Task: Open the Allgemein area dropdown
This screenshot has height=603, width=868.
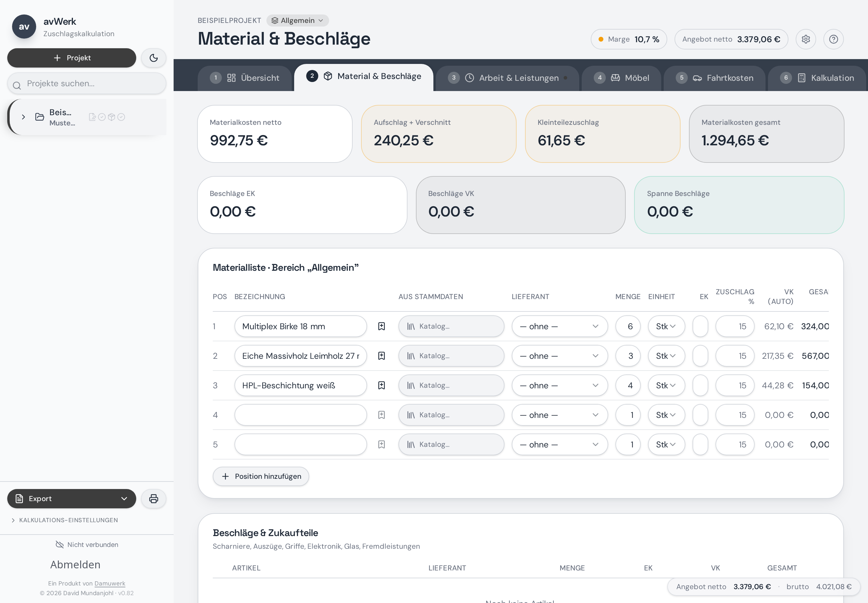Action: 298,21
